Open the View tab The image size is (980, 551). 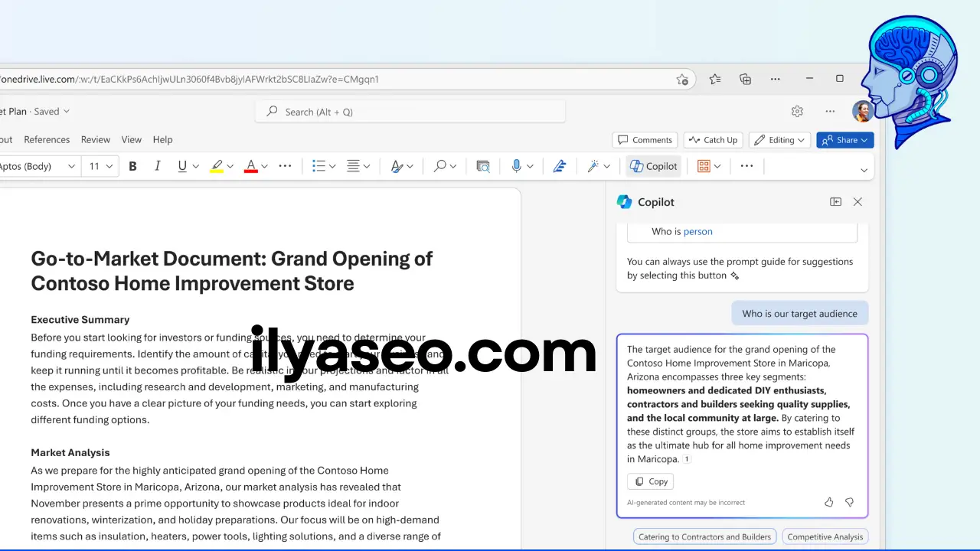coord(132,139)
